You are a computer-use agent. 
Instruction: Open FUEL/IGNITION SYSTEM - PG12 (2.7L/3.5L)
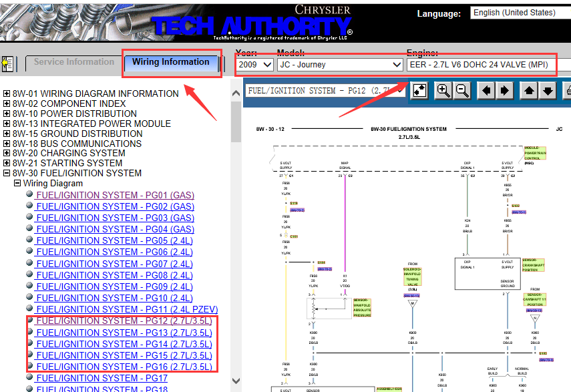[124, 321]
